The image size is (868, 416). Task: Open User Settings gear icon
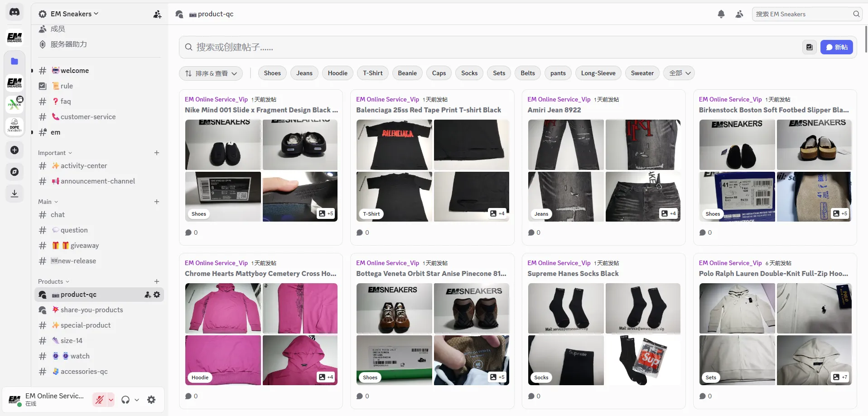(151, 400)
